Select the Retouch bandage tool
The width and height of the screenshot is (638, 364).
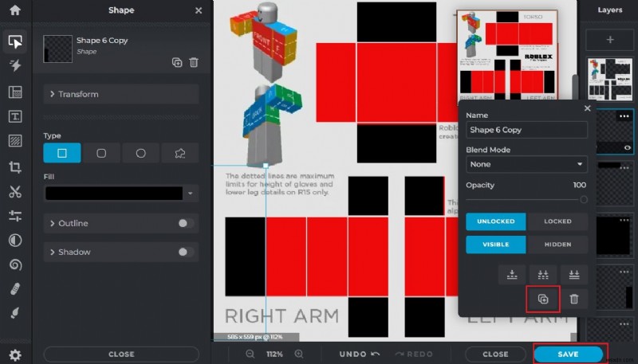[x=15, y=289]
